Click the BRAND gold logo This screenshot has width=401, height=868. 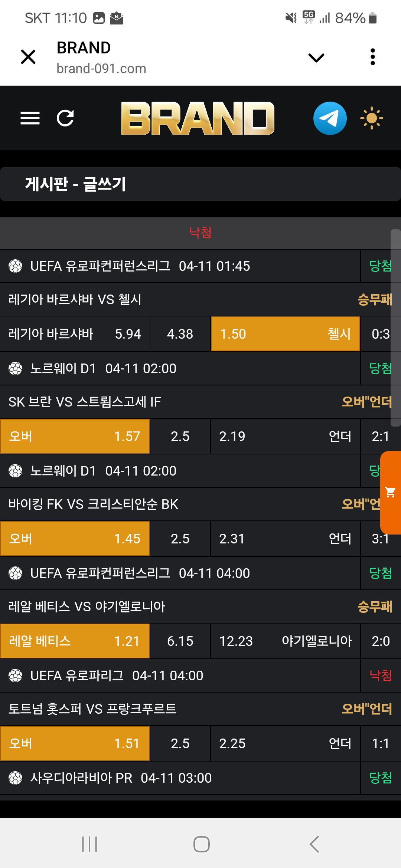(x=198, y=118)
